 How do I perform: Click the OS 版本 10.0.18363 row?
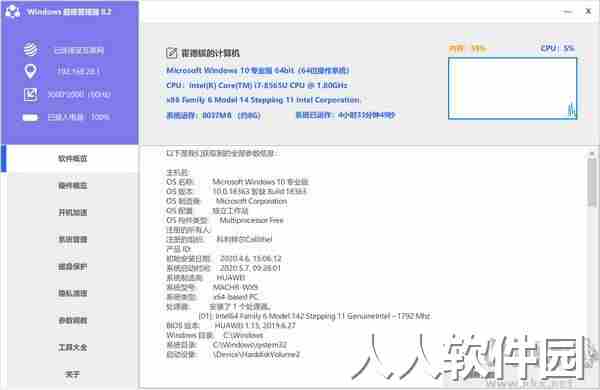click(236, 191)
